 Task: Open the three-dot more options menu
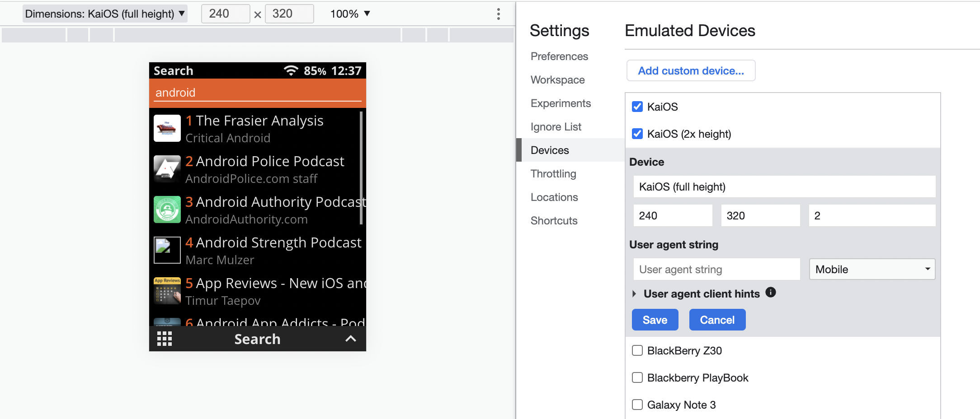point(498,14)
